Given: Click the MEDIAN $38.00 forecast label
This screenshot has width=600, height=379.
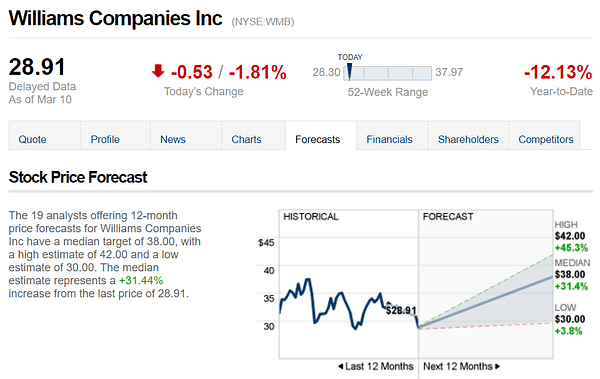Looking at the screenshot, I should click(572, 274).
